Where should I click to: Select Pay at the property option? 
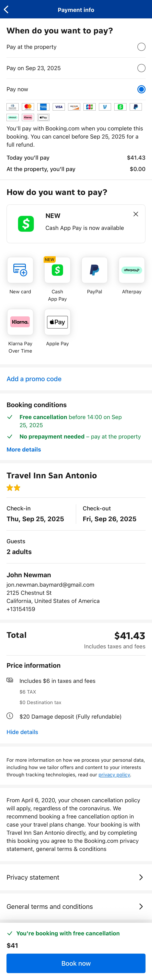click(x=141, y=47)
